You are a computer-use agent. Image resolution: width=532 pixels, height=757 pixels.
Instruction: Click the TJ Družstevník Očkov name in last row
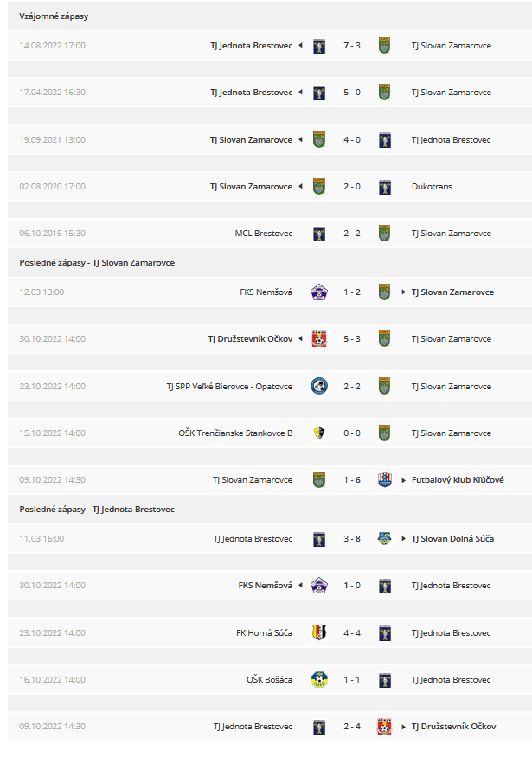pos(453,726)
